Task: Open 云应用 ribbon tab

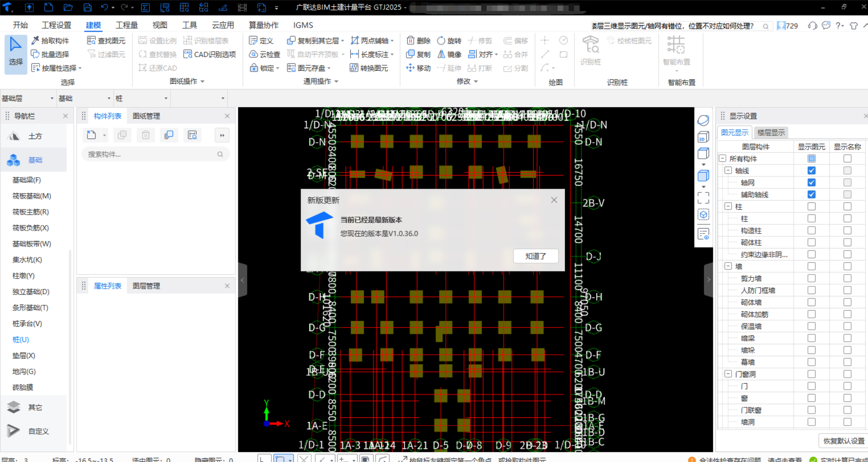Action: click(223, 25)
